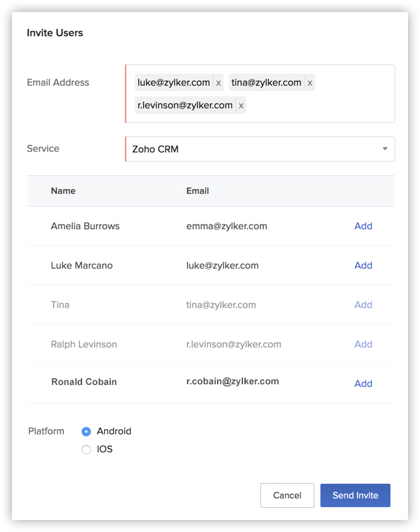Cancel the Invite Users dialog

[287, 495]
